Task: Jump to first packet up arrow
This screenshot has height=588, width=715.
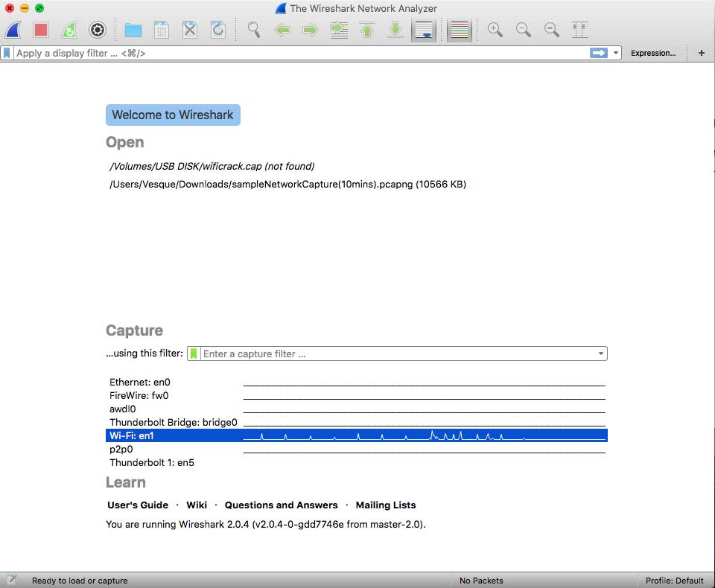Action: 367,30
